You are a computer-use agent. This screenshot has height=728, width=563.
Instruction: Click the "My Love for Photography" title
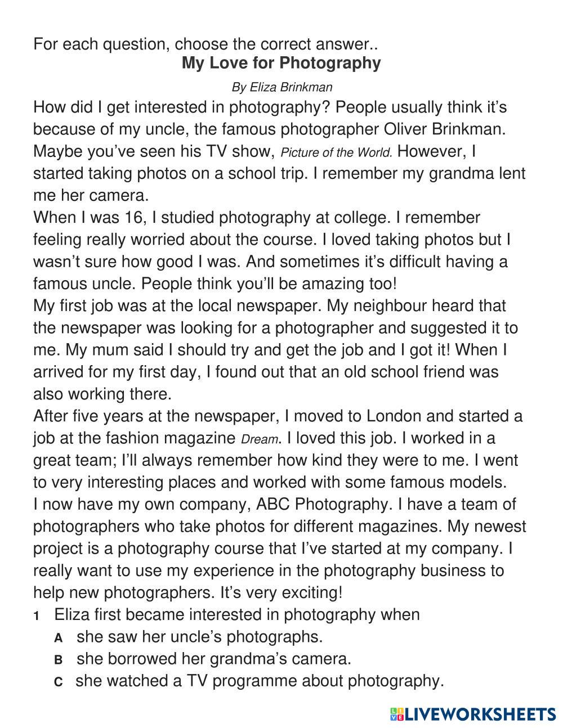click(x=281, y=62)
